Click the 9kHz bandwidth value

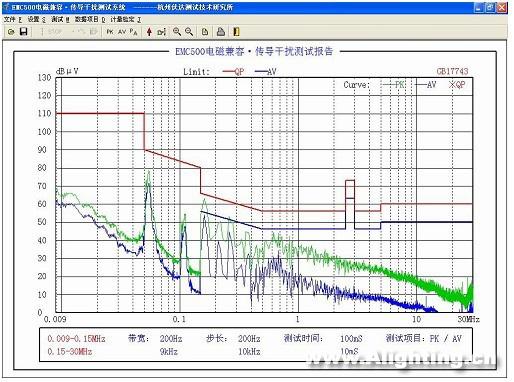169,352
